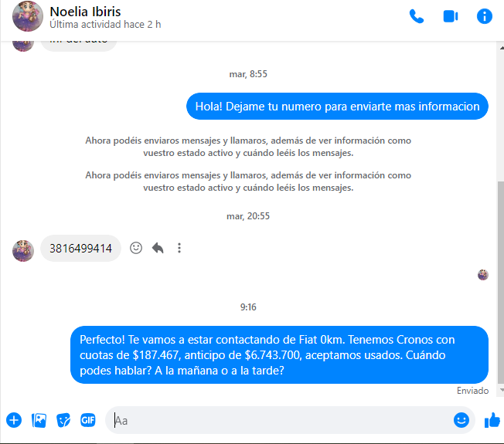React to the 3816499414 message with emoji
504x444 pixels.
tap(136, 248)
